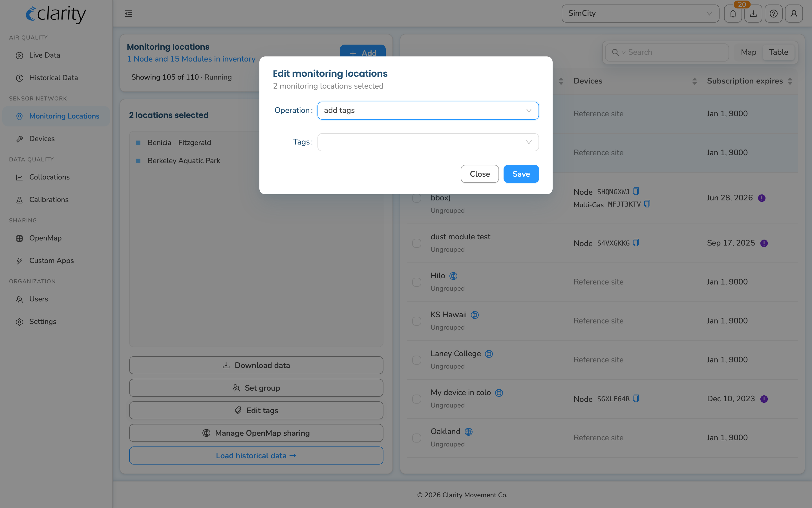The width and height of the screenshot is (812, 508).
Task: Open Monitoring Locations in sidebar
Action: tap(56, 116)
